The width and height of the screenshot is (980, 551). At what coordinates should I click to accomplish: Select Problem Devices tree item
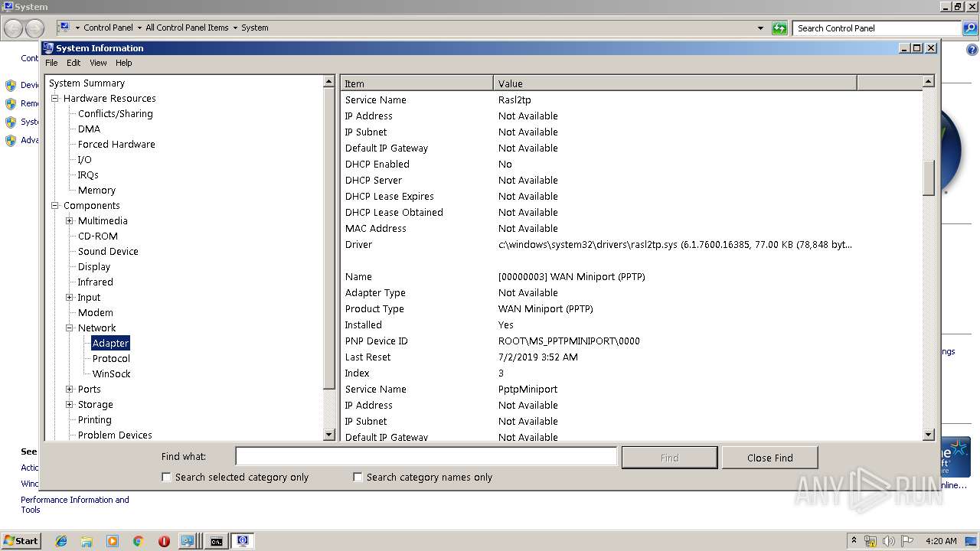coord(115,435)
